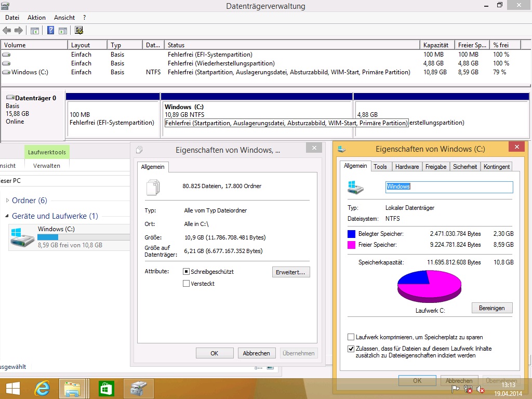Open the Aktion menu
Viewport: 532px width, 399px height.
click(x=37, y=18)
